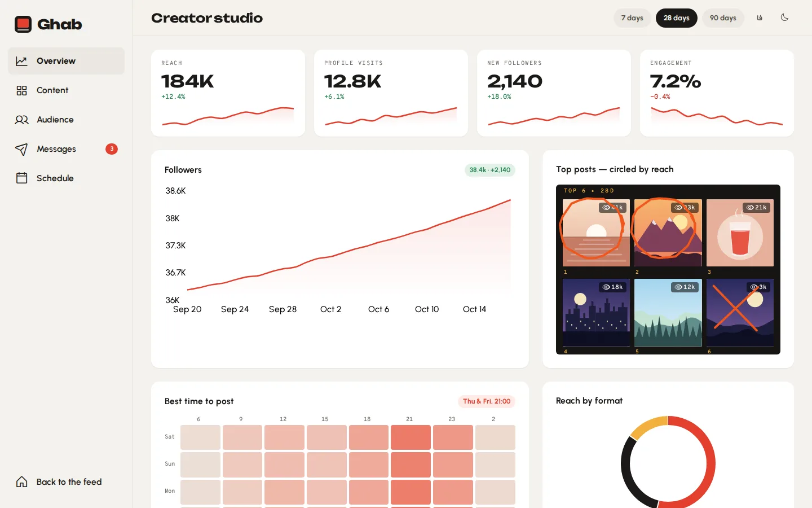Click the Sun heatmap cell under hour 6

coord(200,465)
